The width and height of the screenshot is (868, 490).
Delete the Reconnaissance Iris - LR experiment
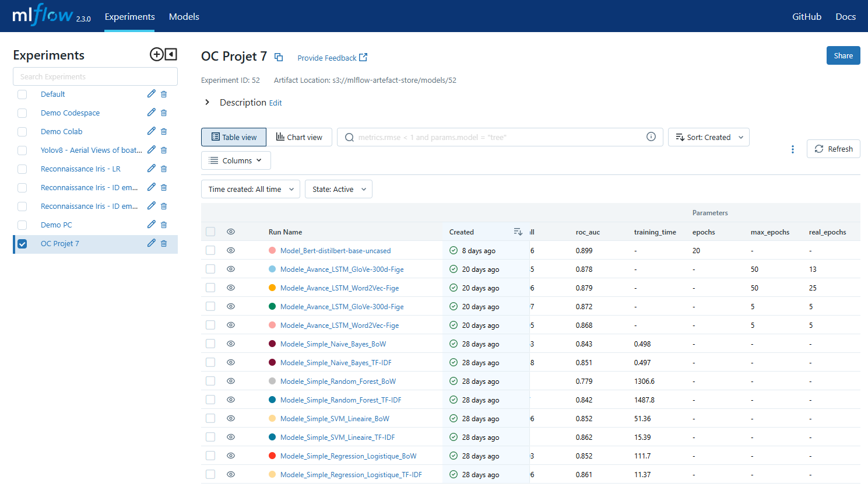pos(164,169)
